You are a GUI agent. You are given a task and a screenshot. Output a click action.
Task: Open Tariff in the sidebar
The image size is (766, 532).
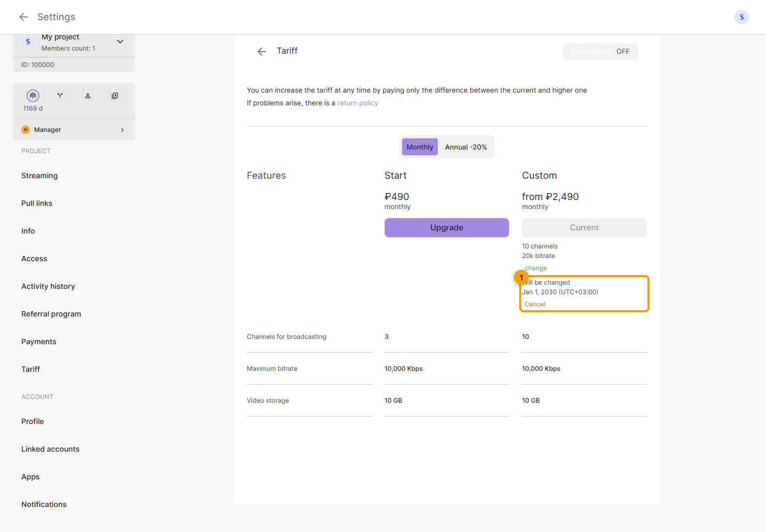click(31, 369)
